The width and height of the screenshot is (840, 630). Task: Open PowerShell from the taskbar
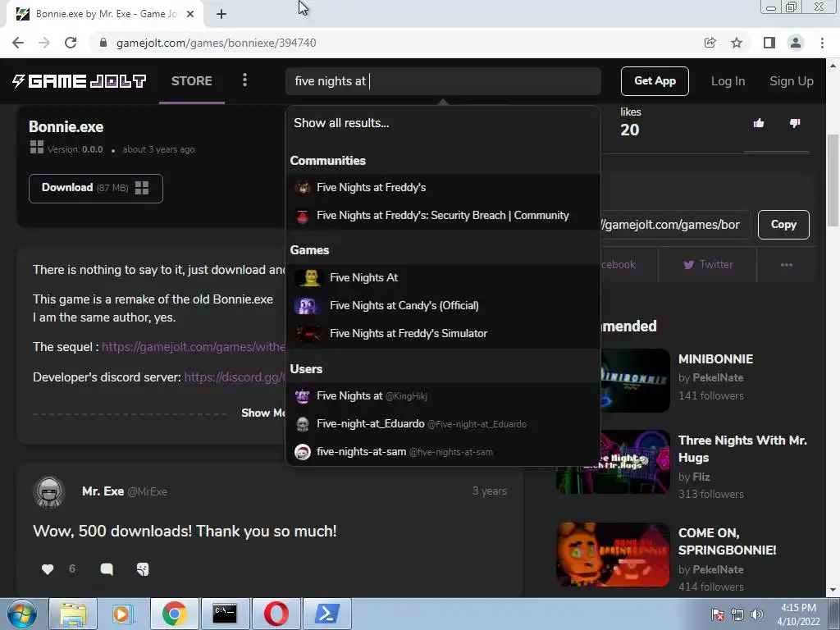click(327, 614)
